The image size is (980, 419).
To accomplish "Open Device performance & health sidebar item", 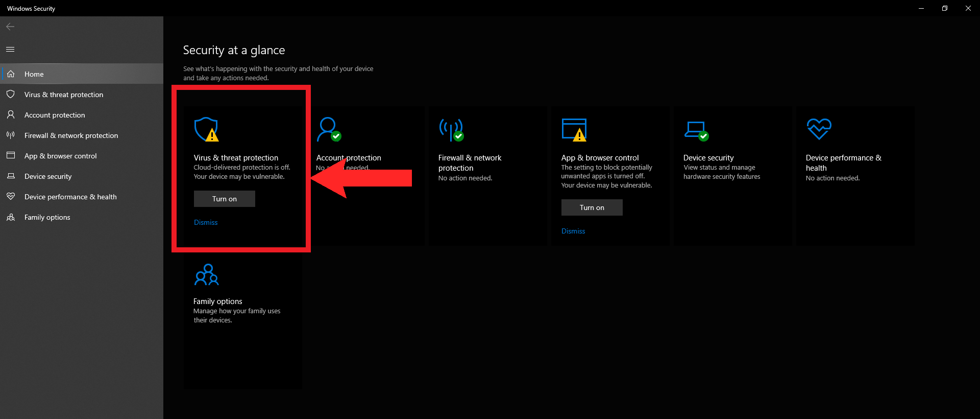I will tap(82, 197).
